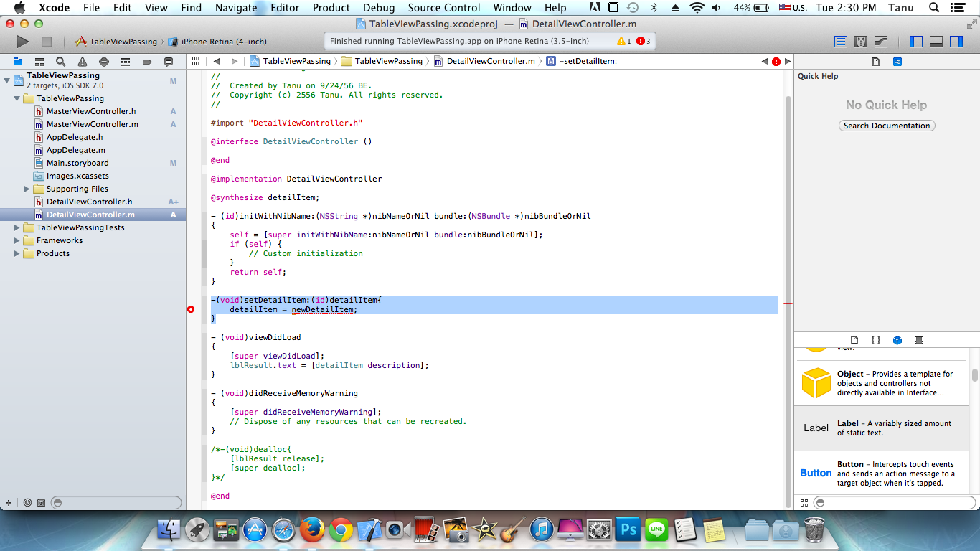Open the Log navigator
Screen dimensions: 980x551
(x=169, y=62)
